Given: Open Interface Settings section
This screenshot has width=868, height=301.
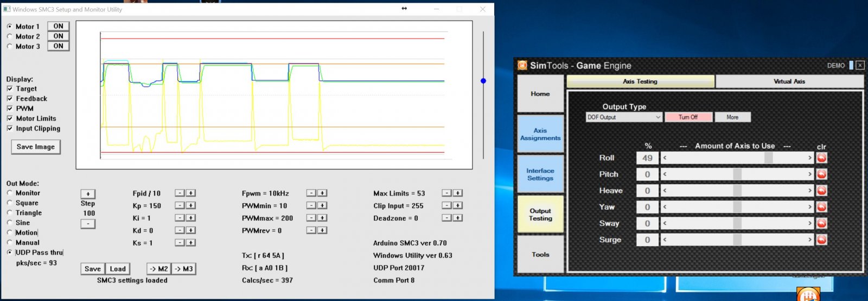Looking at the screenshot, I should point(540,174).
